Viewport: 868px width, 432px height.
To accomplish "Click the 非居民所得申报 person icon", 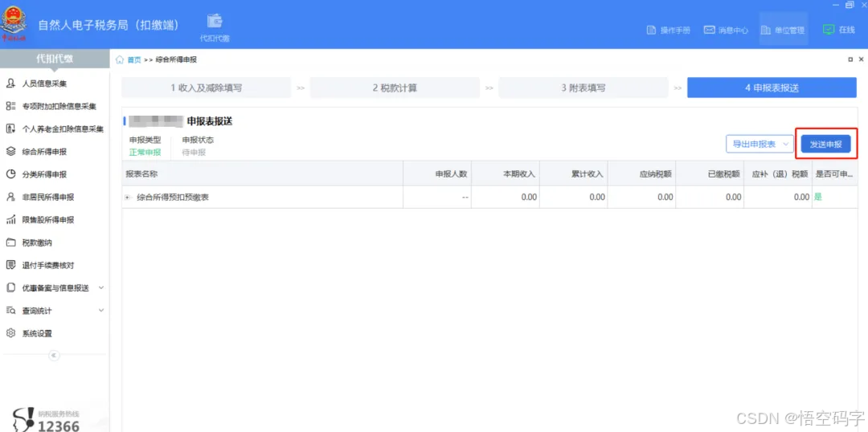I will coord(10,197).
